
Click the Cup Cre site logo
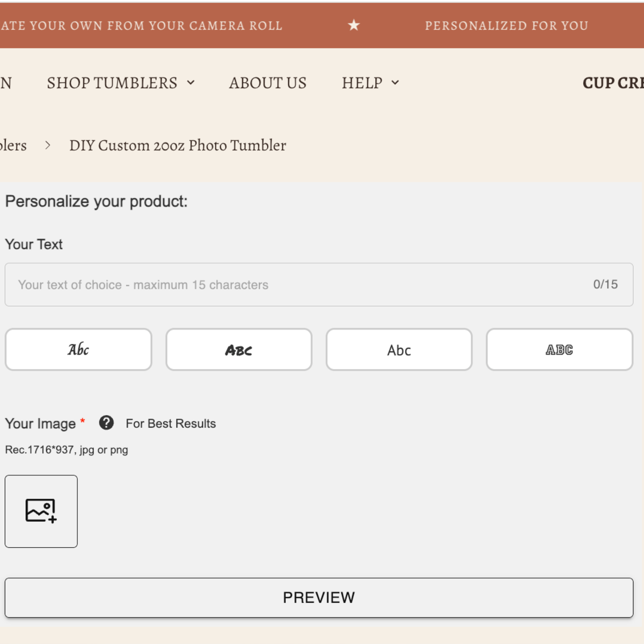tap(613, 83)
